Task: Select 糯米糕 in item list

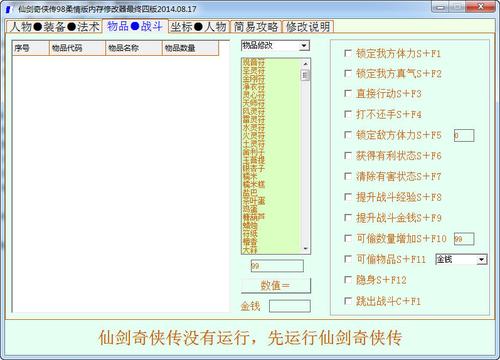Action: (x=254, y=184)
